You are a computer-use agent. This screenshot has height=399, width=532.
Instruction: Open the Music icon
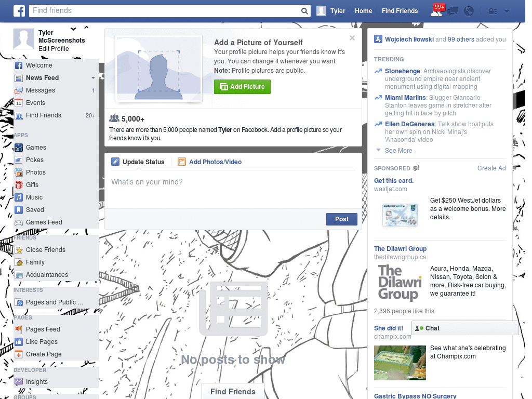click(x=19, y=197)
